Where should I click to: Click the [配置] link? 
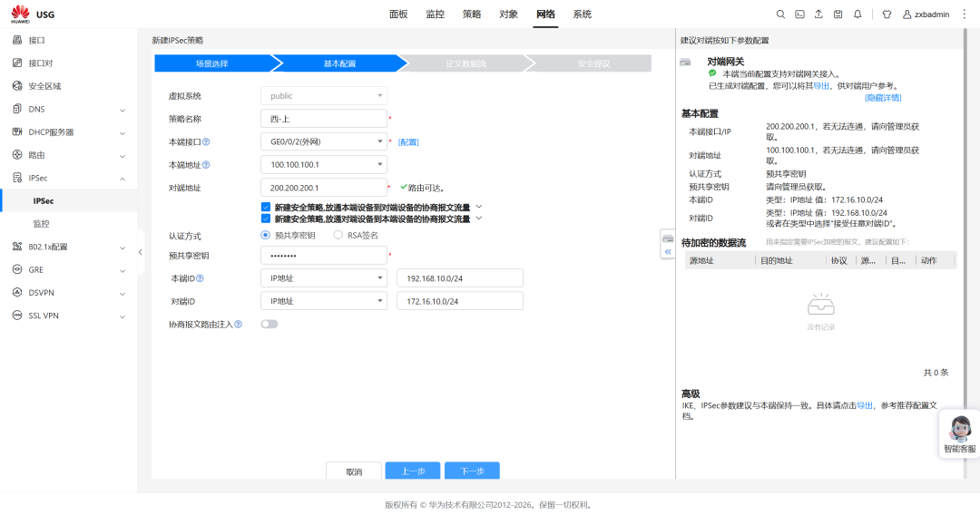coord(408,142)
